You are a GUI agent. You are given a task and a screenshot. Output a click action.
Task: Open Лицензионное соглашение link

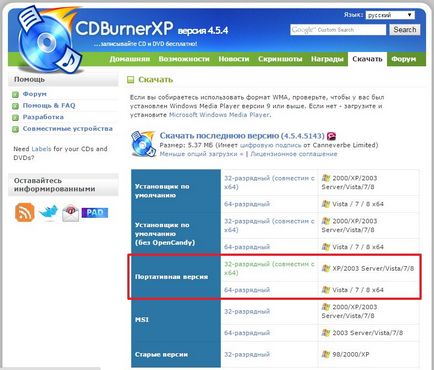[x=294, y=154]
